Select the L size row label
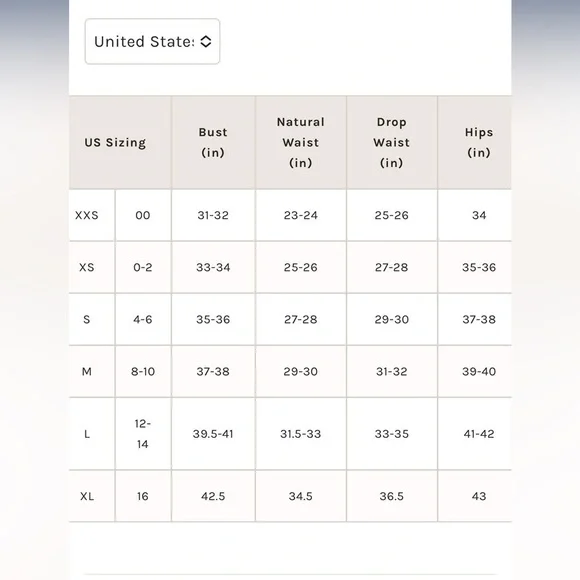Viewport: 580px width, 580px height. pos(87,434)
